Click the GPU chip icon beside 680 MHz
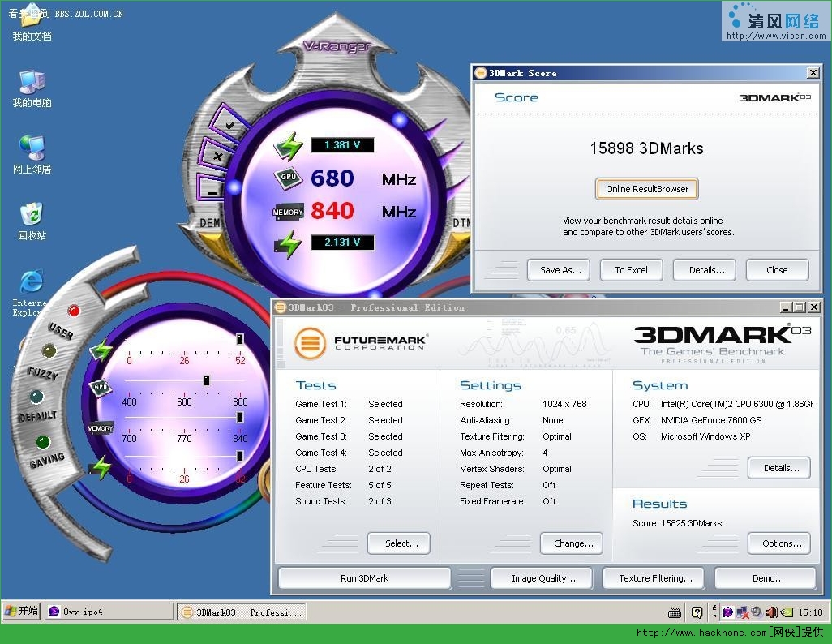832x644 pixels. 288,178
